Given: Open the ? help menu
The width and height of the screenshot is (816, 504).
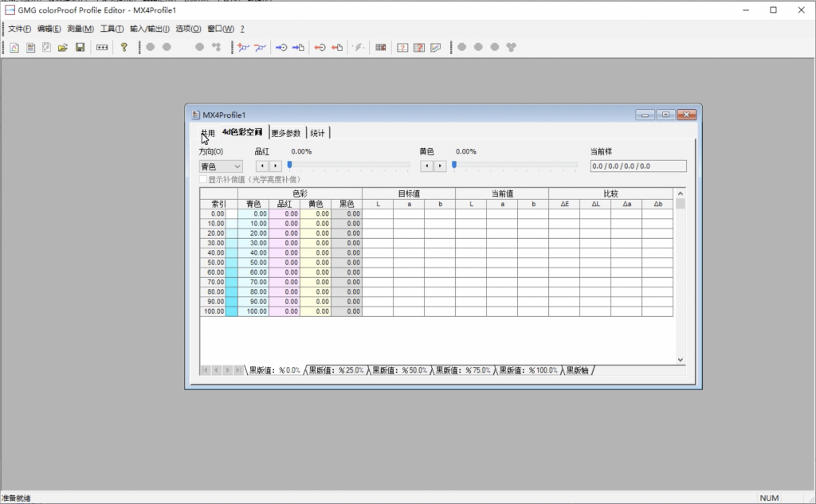Looking at the screenshot, I should [242, 29].
